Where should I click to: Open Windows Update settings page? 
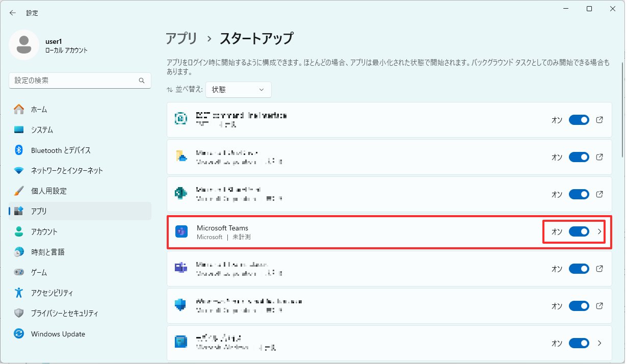80,334
